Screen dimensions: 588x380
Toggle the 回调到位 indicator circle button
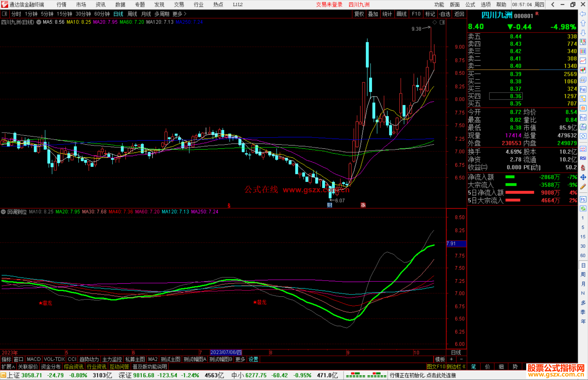3,212
